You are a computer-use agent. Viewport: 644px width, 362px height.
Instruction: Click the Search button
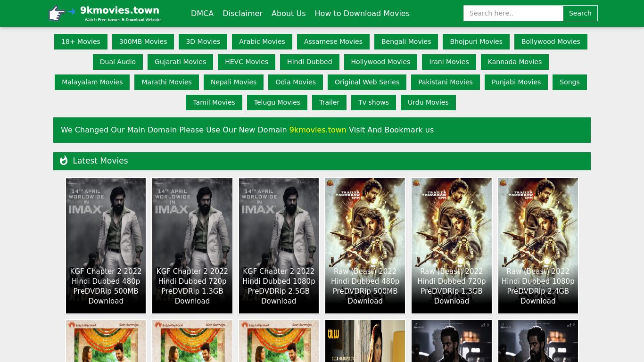(x=580, y=13)
